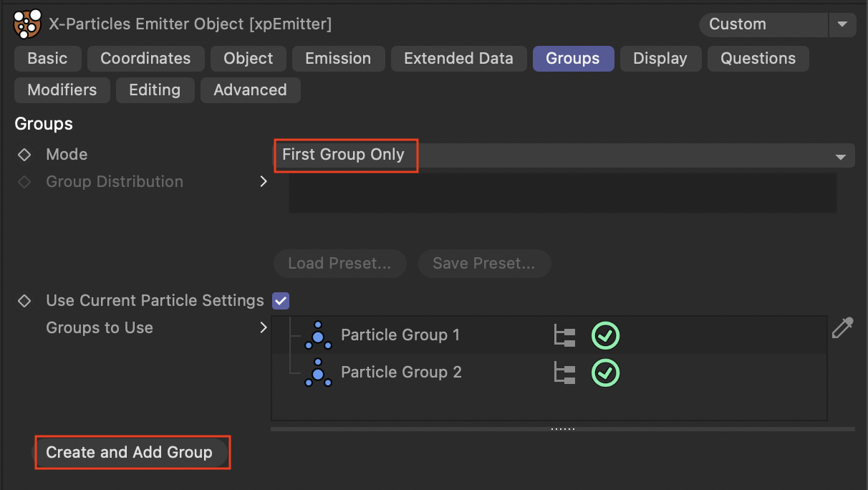Click hierarchy icon beside Particle Group 2
Image resolution: width=868 pixels, height=490 pixels.
(565, 373)
